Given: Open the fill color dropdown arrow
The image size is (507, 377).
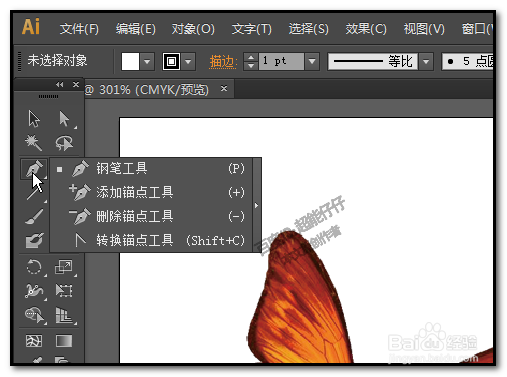Looking at the screenshot, I should point(147,61).
